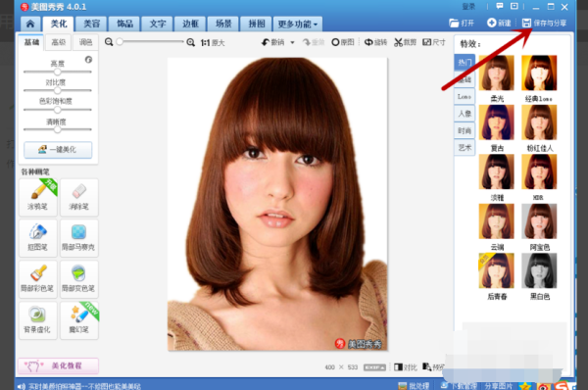Apply the 经典lomo effect thumbnail
This screenshot has height=390, width=588.
tap(539, 73)
